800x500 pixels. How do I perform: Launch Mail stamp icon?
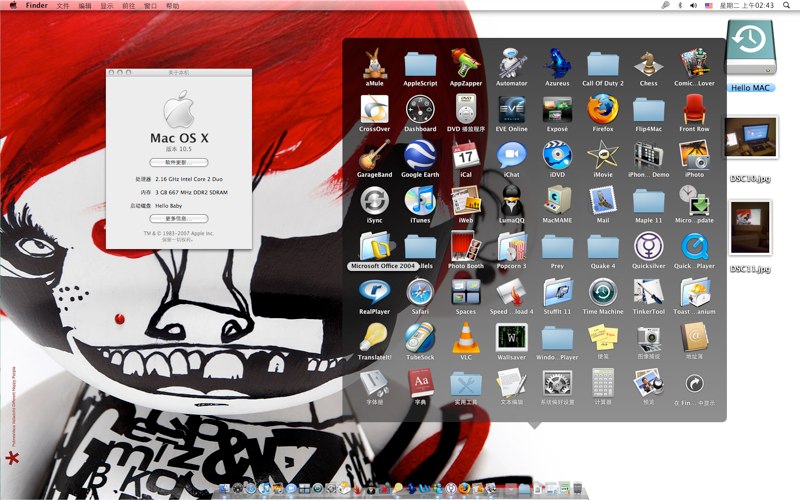click(603, 201)
